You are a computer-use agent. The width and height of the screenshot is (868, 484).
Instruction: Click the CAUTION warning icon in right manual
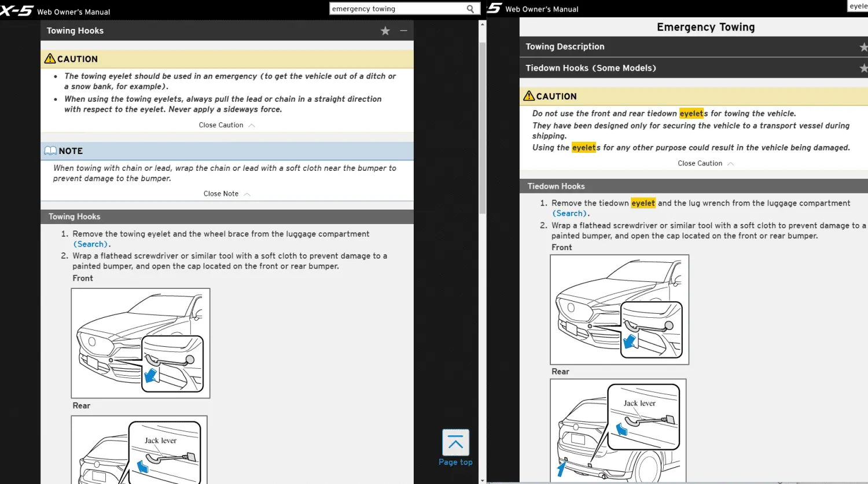coord(529,96)
